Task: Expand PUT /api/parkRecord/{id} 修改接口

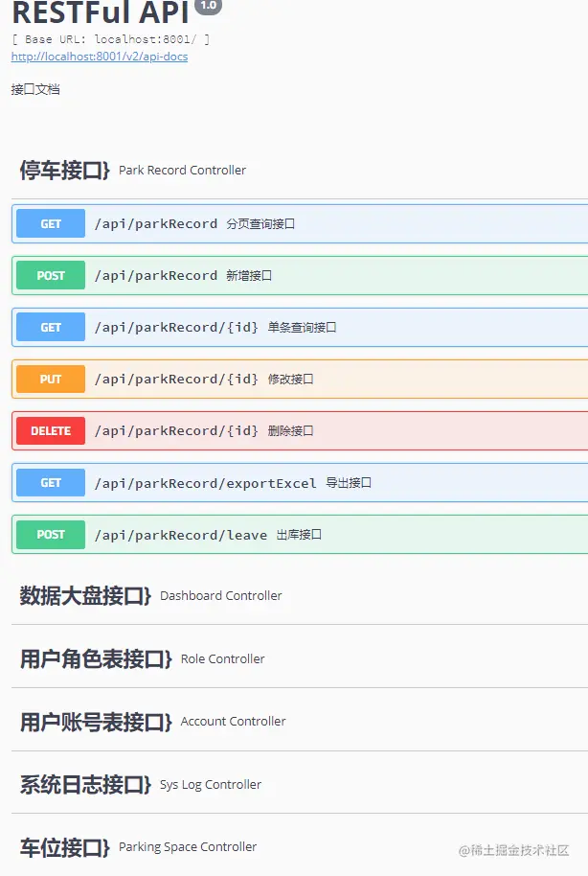Action: [300, 379]
